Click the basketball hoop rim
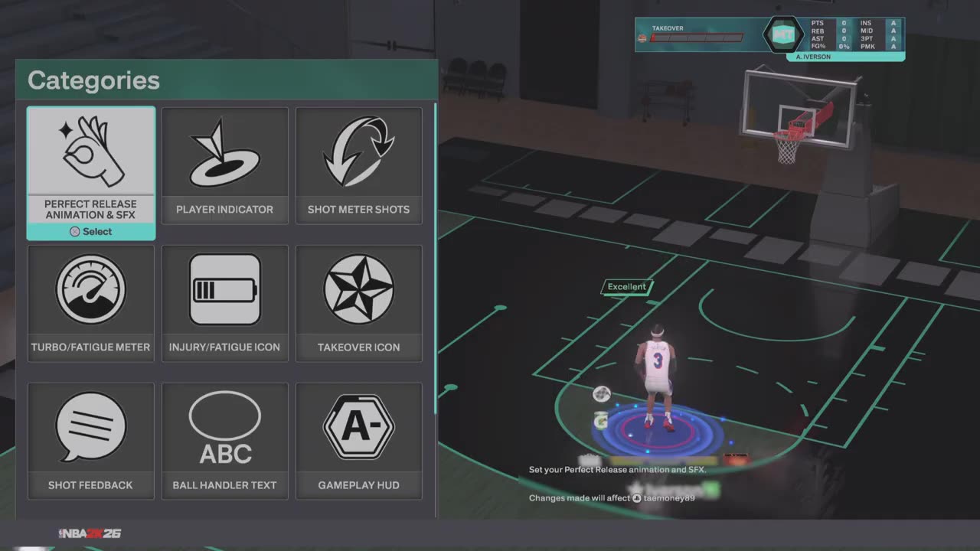 (x=788, y=135)
